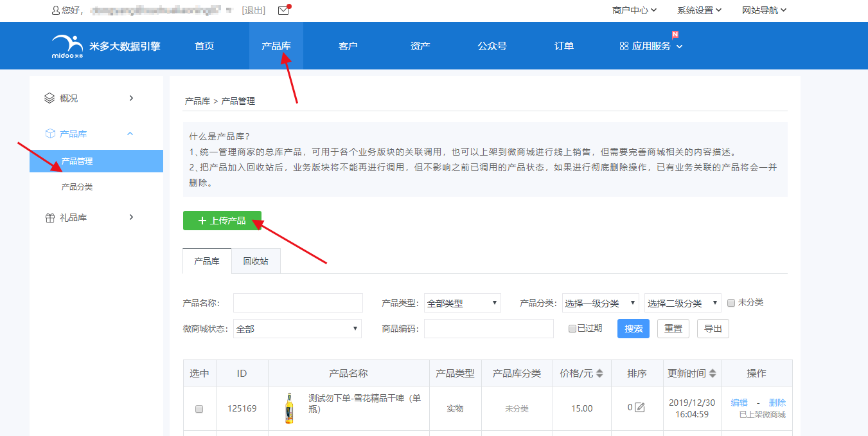
Task: Open the mail envelope notification icon
Action: (283, 10)
